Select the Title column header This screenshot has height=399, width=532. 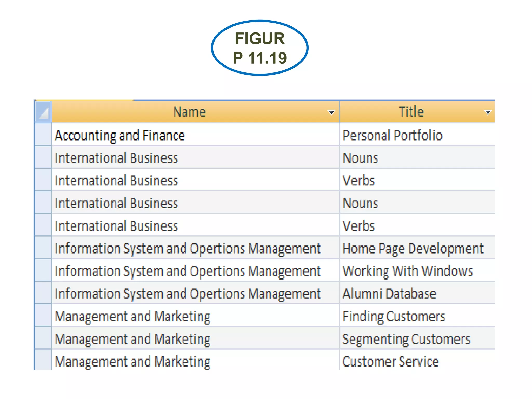[x=411, y=112]
